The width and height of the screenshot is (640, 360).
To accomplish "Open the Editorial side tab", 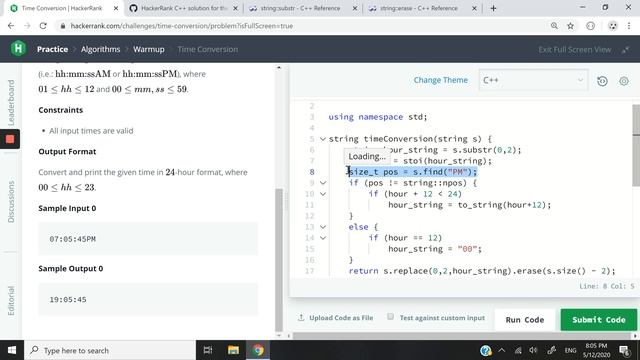I will tap(11, 300).
